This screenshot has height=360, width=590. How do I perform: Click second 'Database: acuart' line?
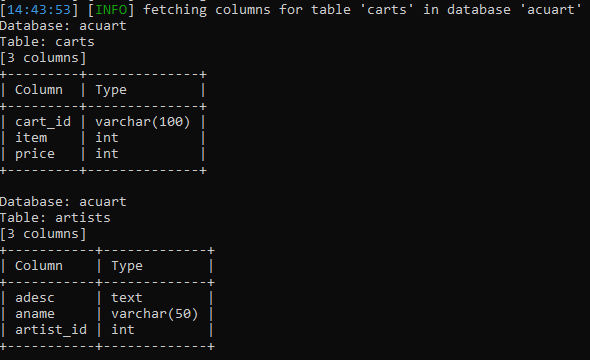(x=63, y=202)
